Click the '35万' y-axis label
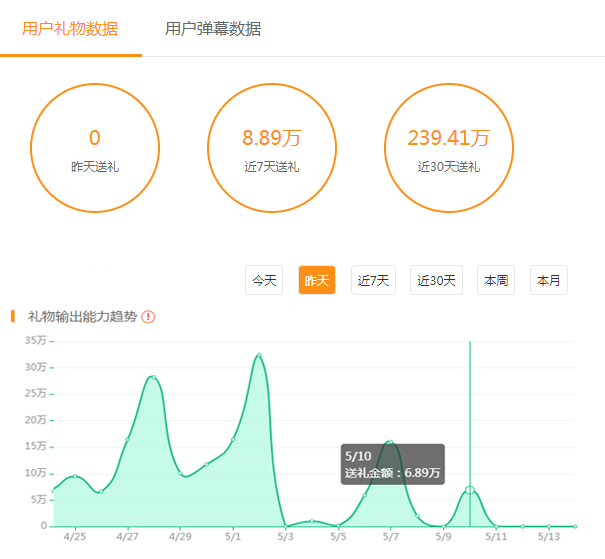 pyautogui.click(x=35, y=340)
